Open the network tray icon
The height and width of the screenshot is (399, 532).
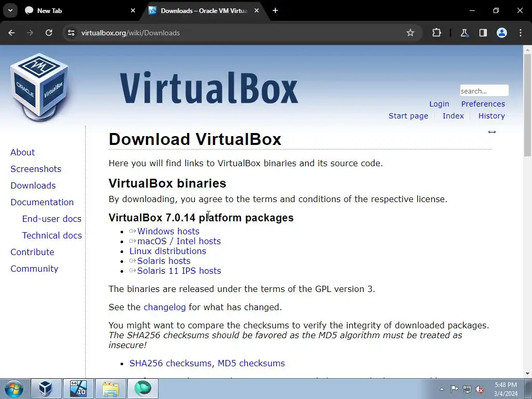coord(467,389)
